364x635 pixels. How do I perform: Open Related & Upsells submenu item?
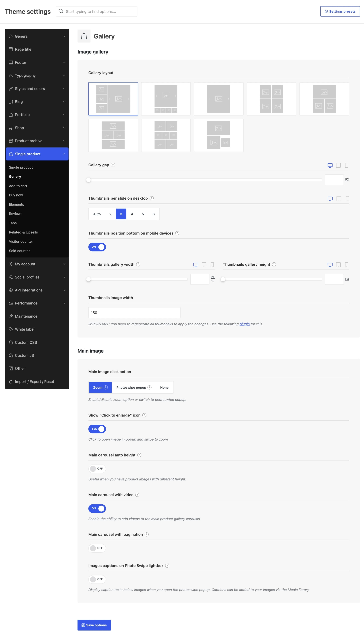(23, 232)
